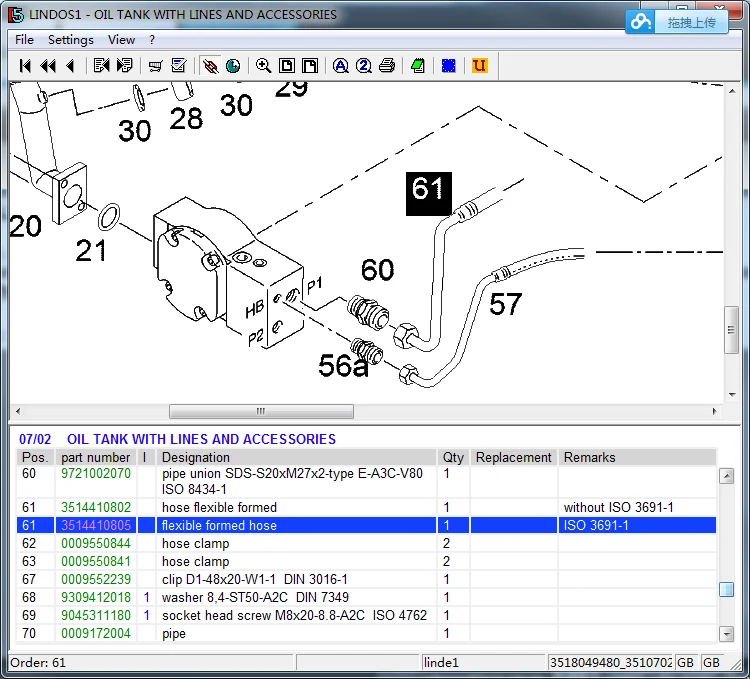Open the shopping cart icon

[x=155, y=66]
